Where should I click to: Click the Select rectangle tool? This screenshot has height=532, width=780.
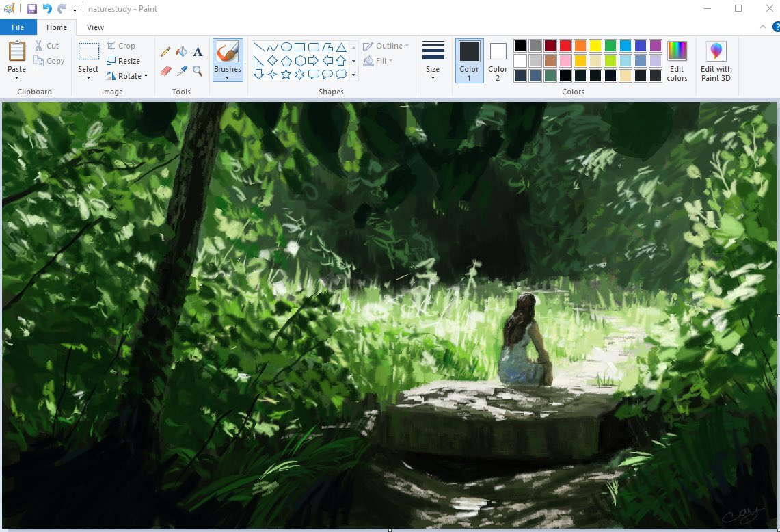[x=89, y=52]
